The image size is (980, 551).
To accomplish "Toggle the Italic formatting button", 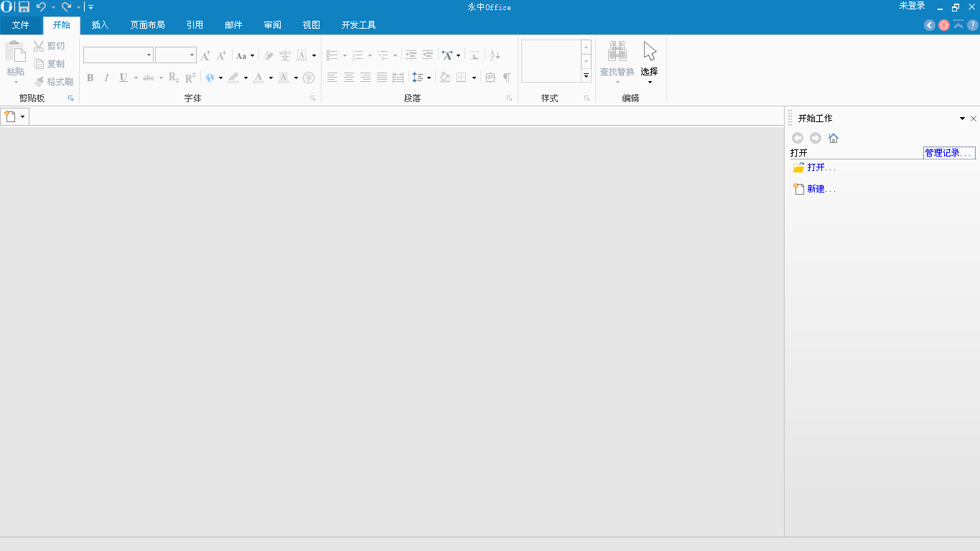I will (x=106, y=78).
